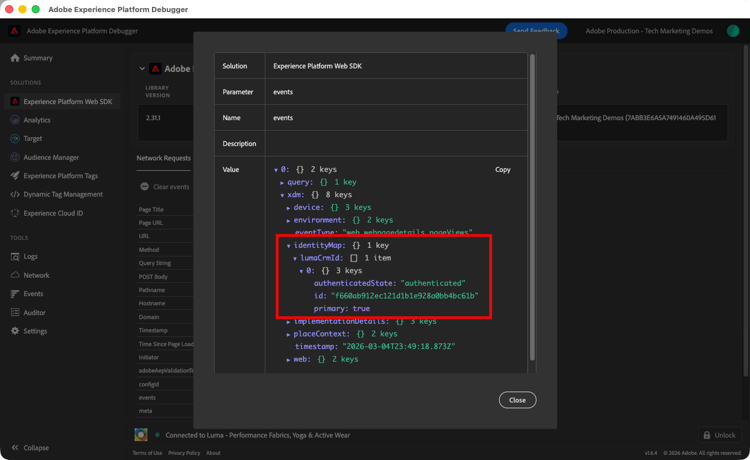This screenshot has height=460, width=750.
Task: Collapse the xdm node
Action: pos(282,195)
